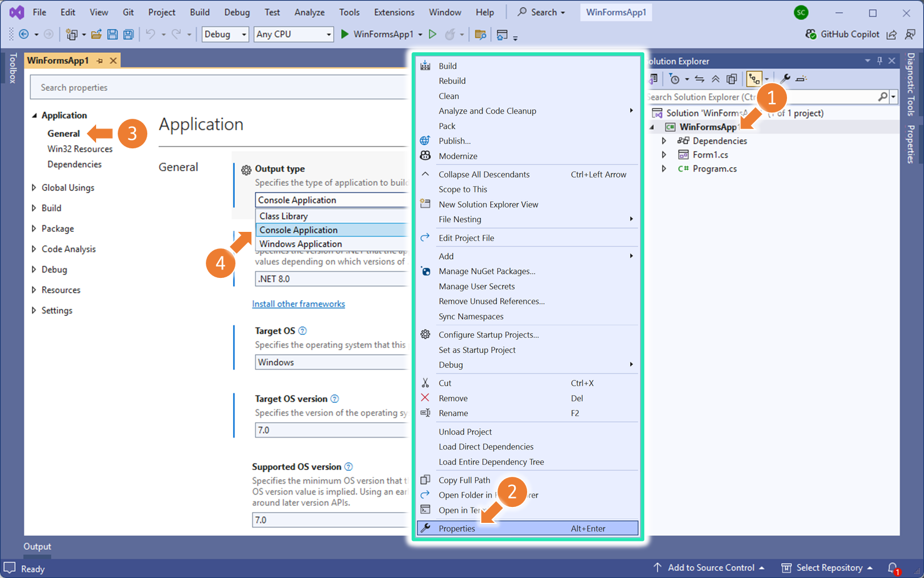Click Select Repository in status bar
The image size is (924, 578).
[827, 568]
